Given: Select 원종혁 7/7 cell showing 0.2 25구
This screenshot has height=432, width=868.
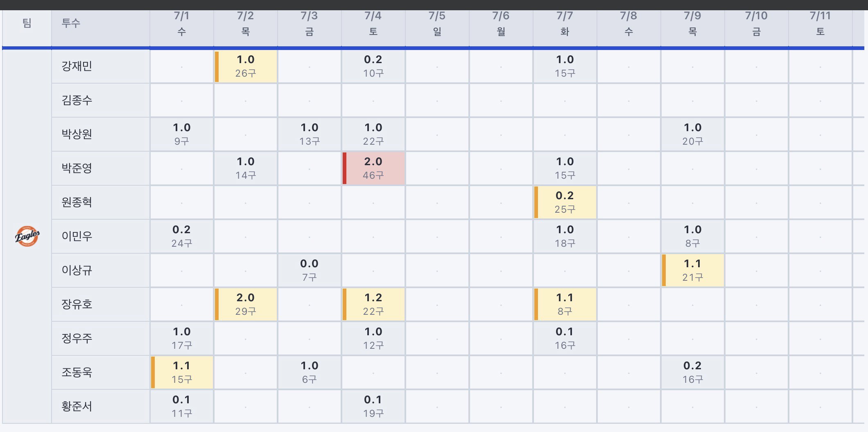Looking at the screenshot, I should (x=565, y=202).
